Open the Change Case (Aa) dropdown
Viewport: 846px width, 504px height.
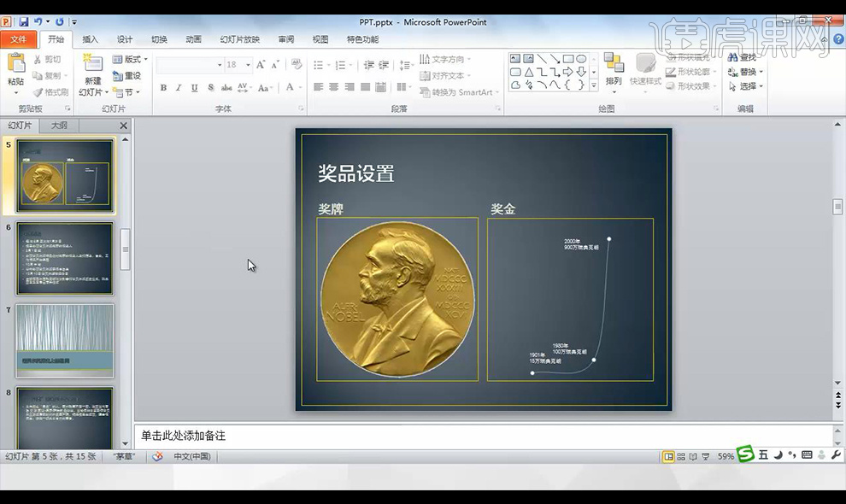(266, 87)
